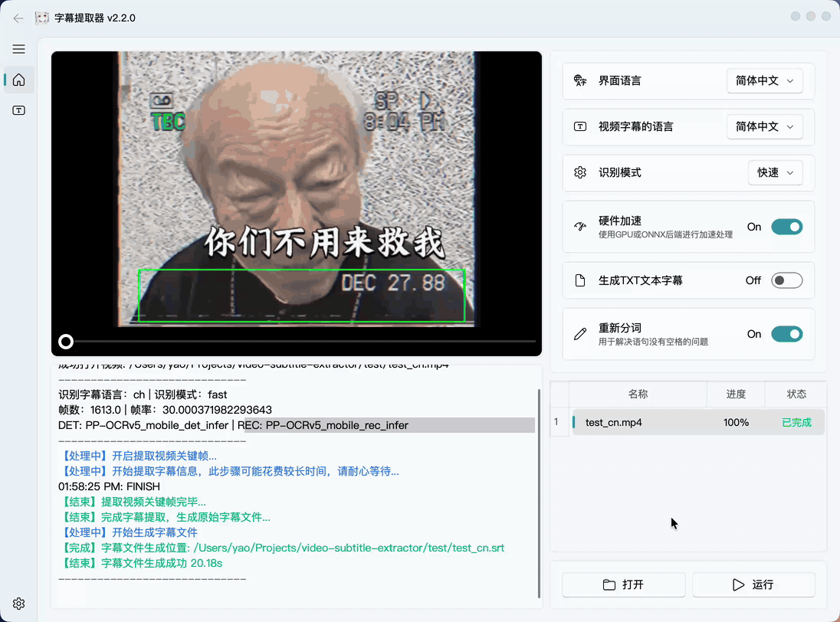Click the 运行 button to start processing
The width and height of the screenshot is (840, 622).
point(753,584)
